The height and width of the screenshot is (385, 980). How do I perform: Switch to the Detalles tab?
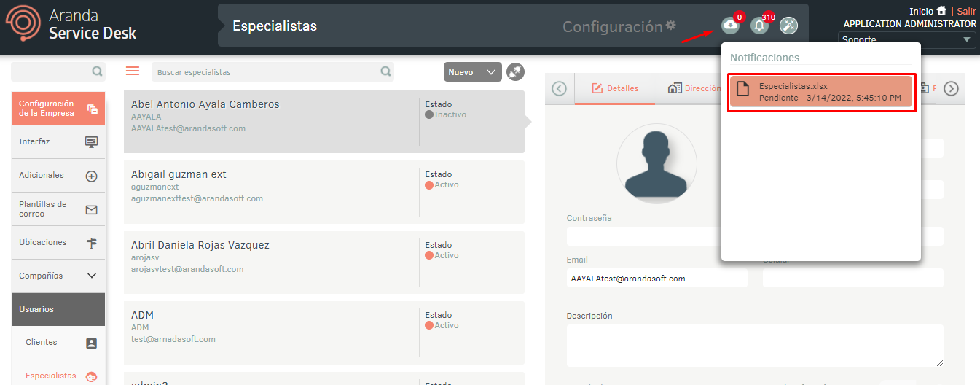[615, 88]
